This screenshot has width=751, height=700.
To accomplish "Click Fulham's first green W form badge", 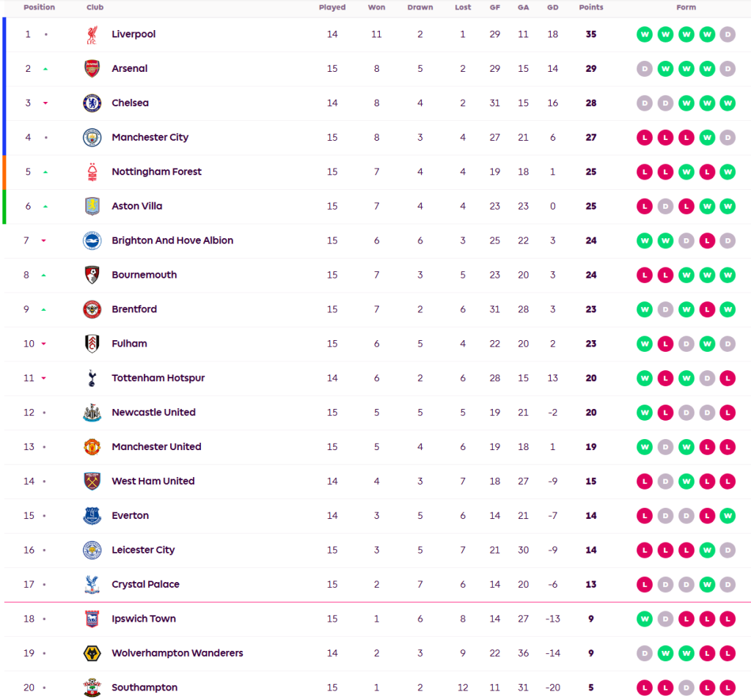I will pyautogui.click(x=645, y=344).
